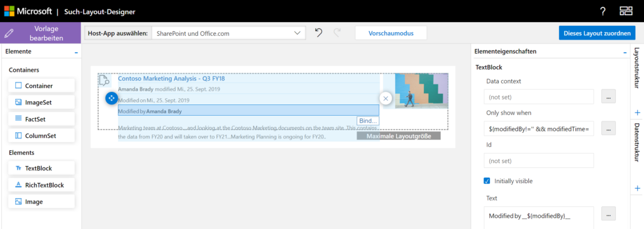Click the Only show when input field

539,129
